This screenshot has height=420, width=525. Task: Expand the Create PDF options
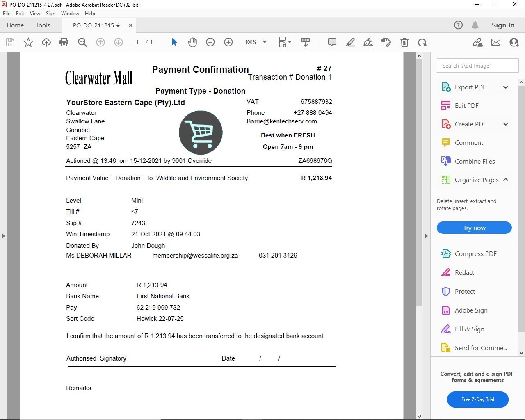tap(506, 124)
